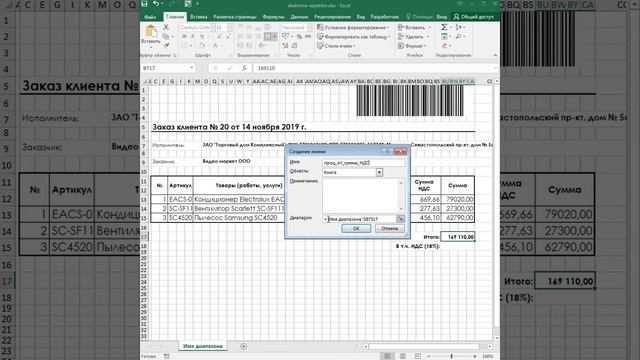
Task: Click the Диапазон (range) input field
Action: pyautogui.click(x=359, y=219)
